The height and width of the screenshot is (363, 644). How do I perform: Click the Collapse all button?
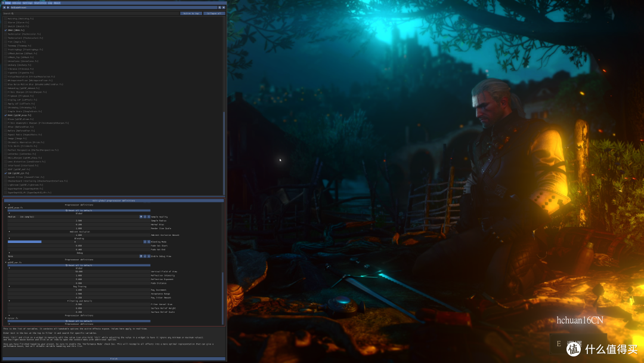(214, 13)
